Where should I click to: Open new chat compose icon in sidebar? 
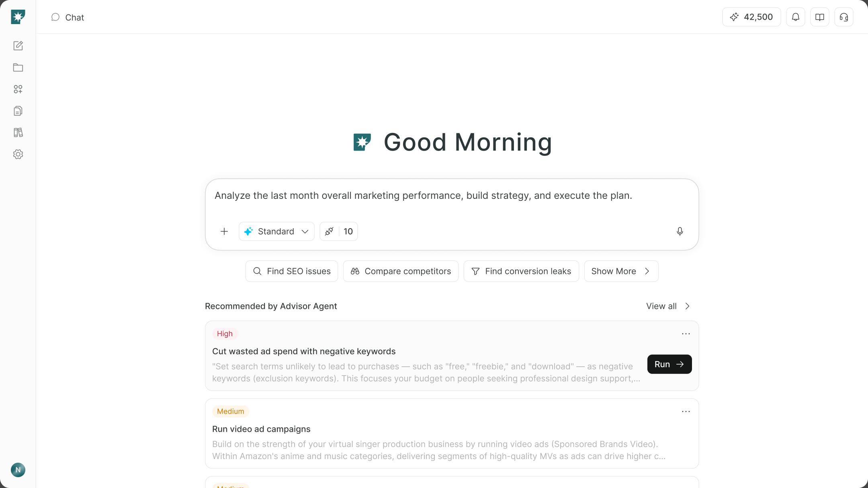[18, 46]
